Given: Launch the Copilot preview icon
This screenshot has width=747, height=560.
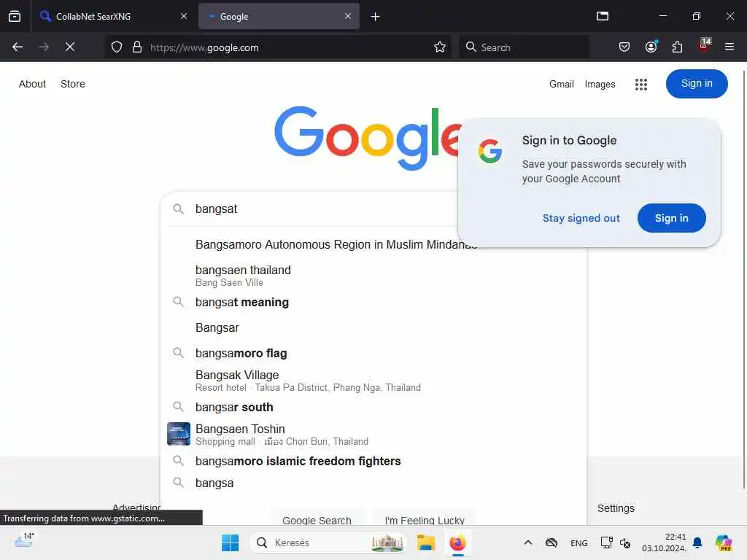Looking at the screenshot, I should pos(724,542).
